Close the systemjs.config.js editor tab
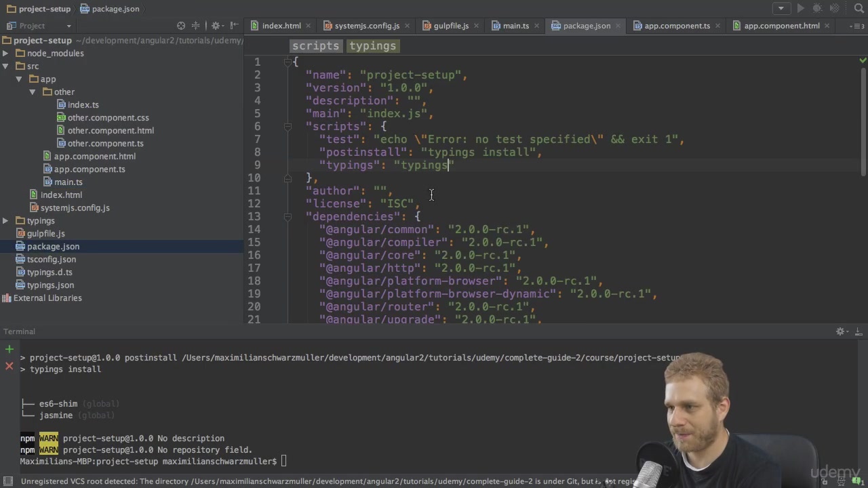This screenshot has width=868, height=488. [407, 26]
